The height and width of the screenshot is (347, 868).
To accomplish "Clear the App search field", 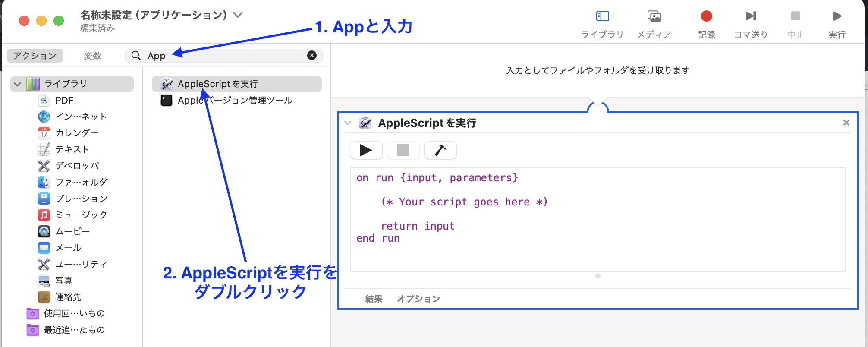I will (x=312, y=55).
